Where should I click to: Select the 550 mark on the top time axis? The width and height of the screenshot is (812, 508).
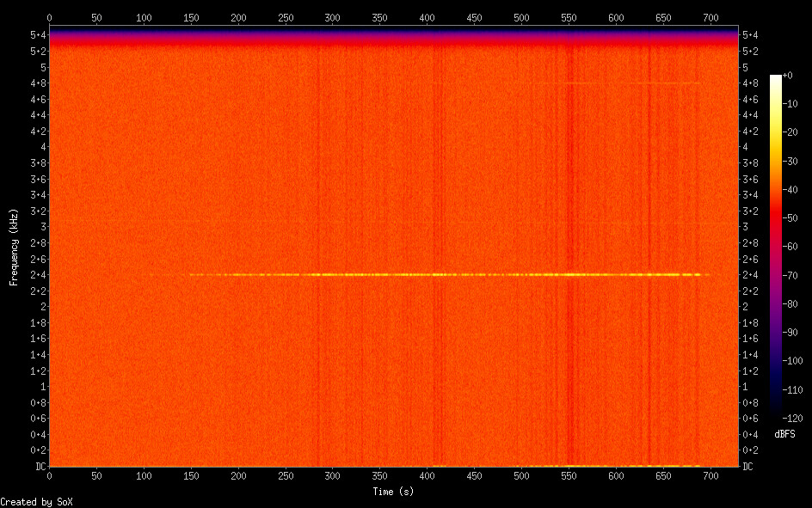point(568,16)
